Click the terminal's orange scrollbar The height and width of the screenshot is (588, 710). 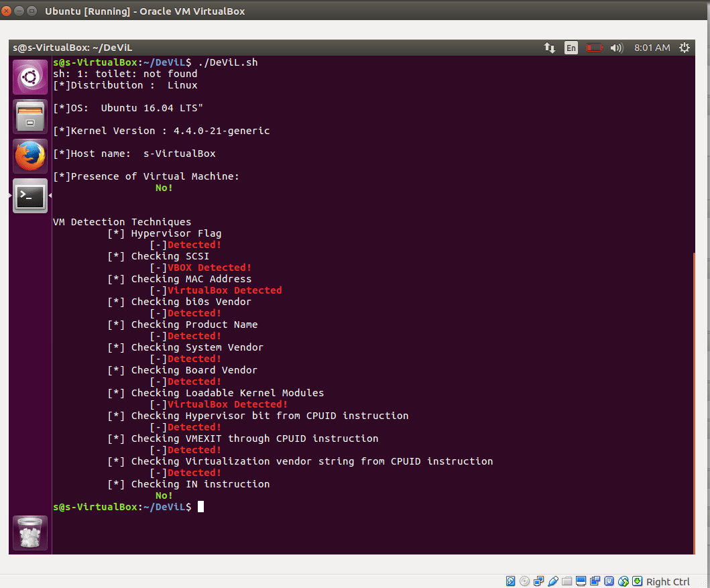click(694, 403)
